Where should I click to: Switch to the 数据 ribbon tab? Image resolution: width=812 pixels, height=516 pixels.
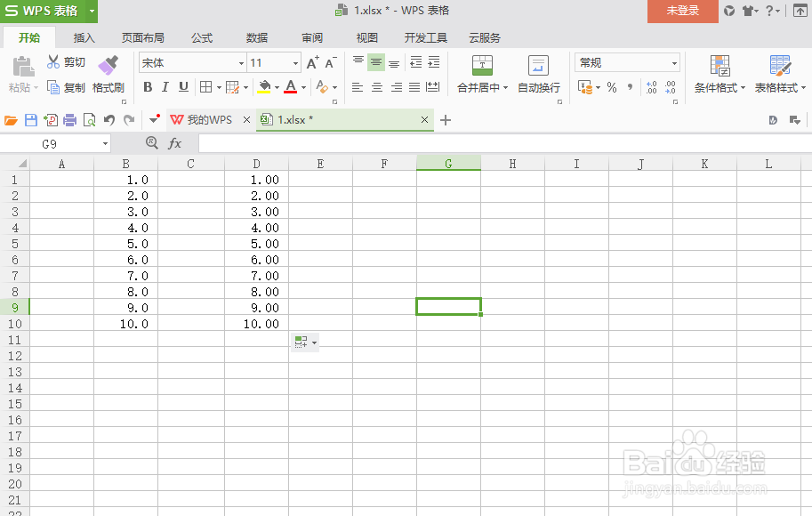pyautogui.click(x=257, y=38)
